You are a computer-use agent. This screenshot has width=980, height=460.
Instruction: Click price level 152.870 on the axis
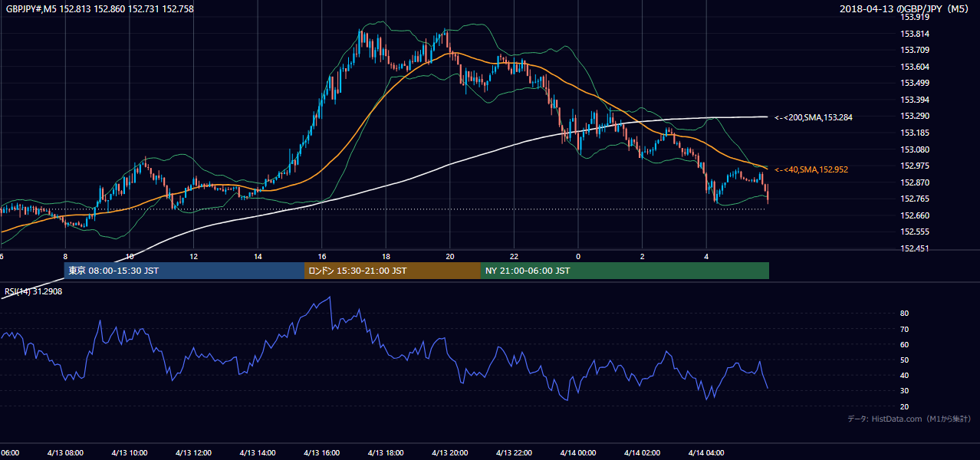tap(915, 182)
